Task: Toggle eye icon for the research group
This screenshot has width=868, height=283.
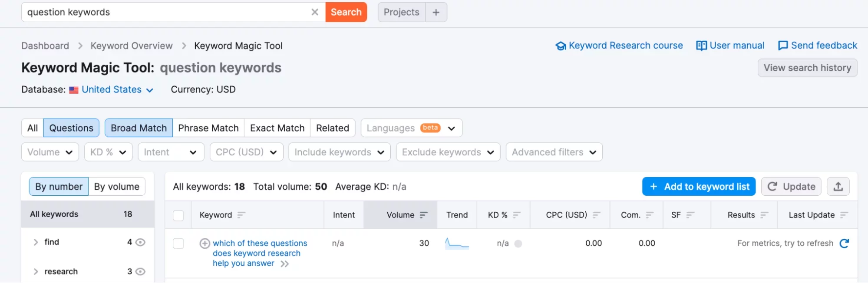Action: [140, 272]
